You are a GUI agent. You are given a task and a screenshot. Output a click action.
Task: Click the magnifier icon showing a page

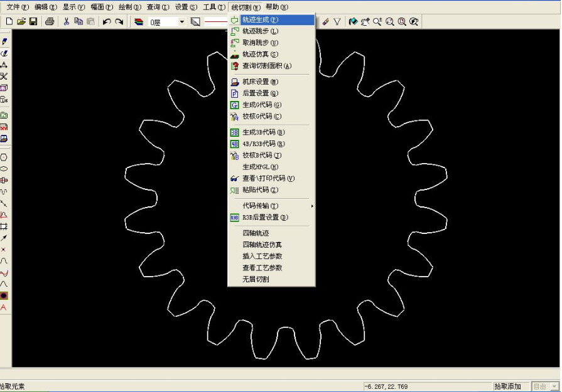(x=402, y=22)
